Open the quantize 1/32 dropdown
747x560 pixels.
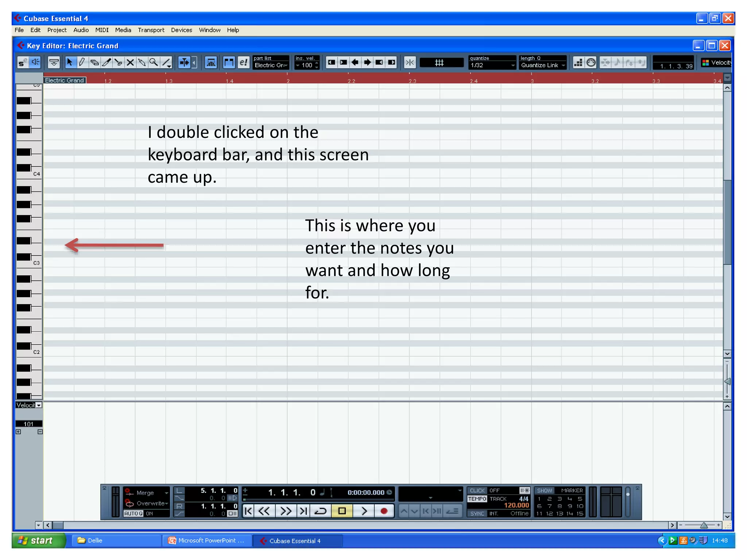coord(492,65)
